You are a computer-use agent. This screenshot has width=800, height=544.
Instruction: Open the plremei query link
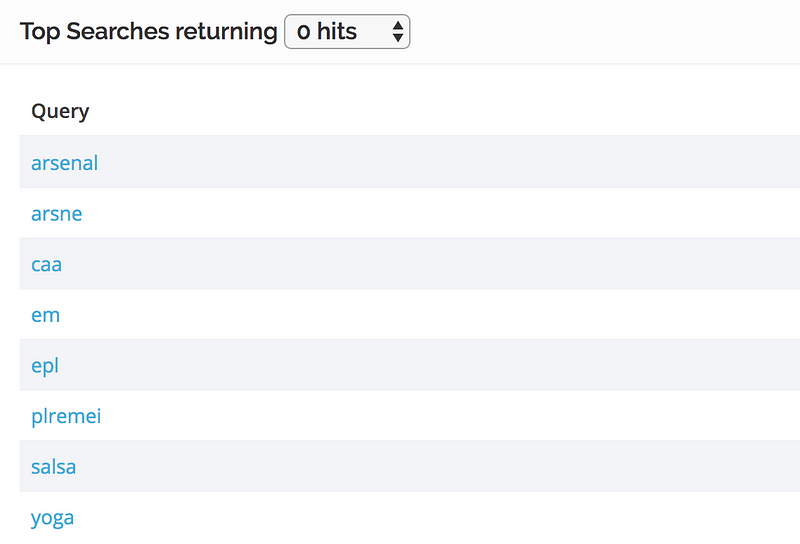66,416
